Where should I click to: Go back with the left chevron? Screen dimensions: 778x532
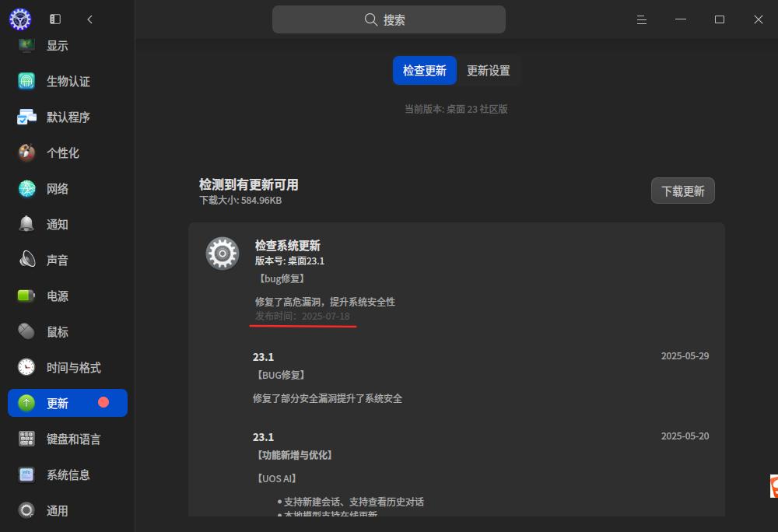click(x=89, y=19)
